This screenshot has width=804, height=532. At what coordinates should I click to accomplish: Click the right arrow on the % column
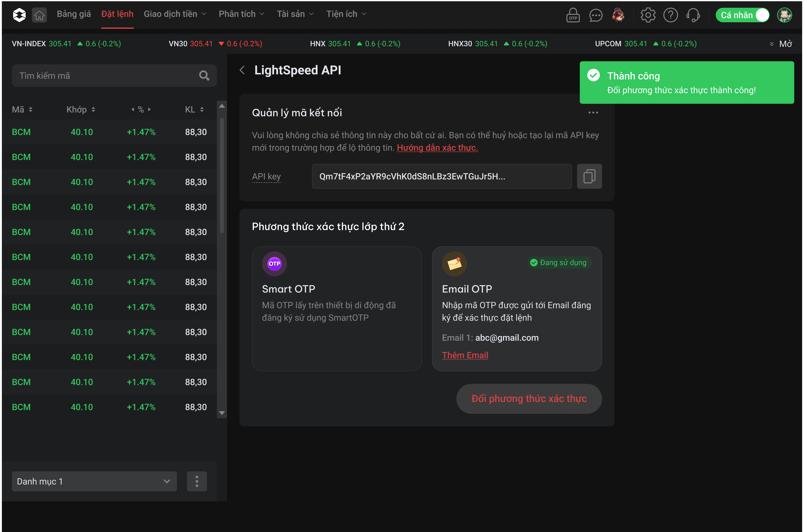149,110
